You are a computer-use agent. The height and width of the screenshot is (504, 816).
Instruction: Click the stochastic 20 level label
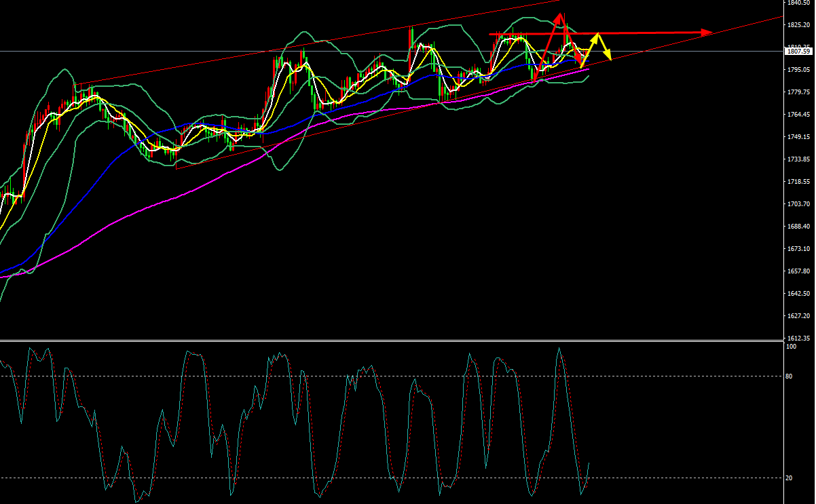point(789,478)
